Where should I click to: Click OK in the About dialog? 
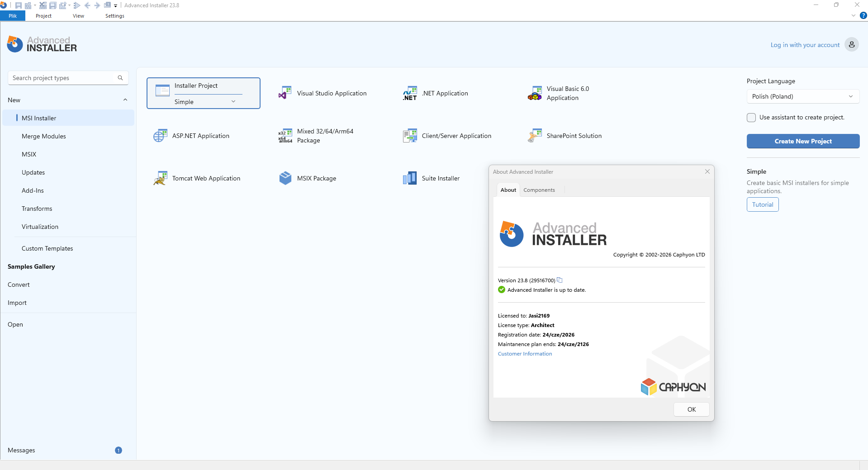pyautogui.click(x=692, y=409)
